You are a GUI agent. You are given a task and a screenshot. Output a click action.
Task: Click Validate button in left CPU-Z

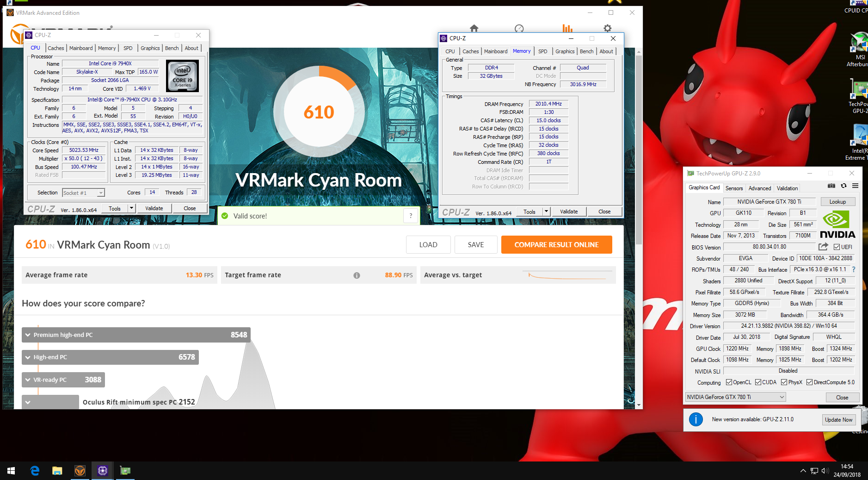(x=154, y=208)
